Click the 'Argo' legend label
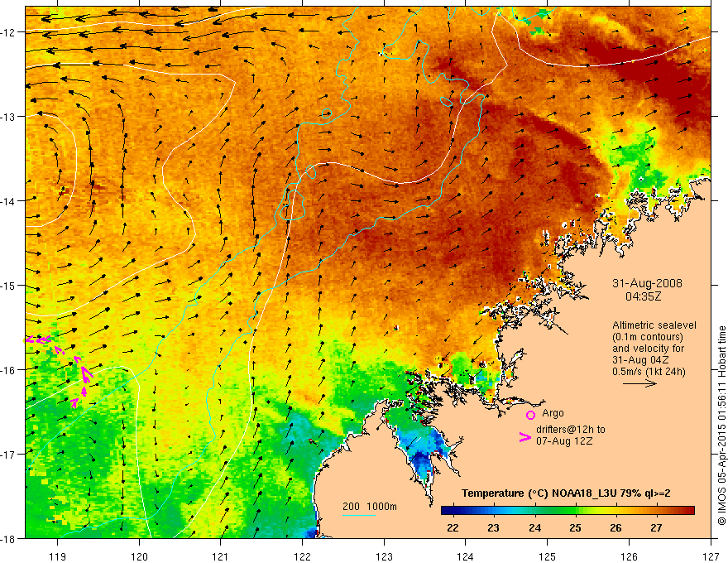 tap(553, 413)
